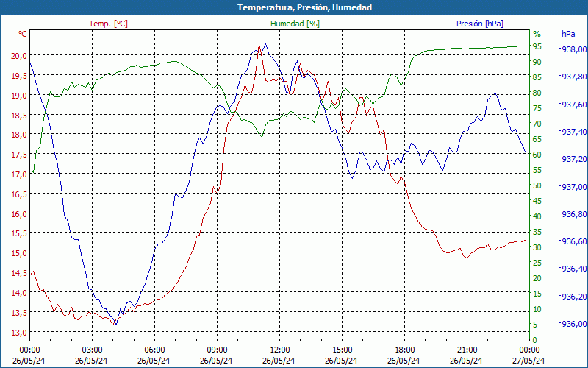The image size is (588, 368).
Task: Click the "17,5" temperature axis value
Action: [19, 155]
